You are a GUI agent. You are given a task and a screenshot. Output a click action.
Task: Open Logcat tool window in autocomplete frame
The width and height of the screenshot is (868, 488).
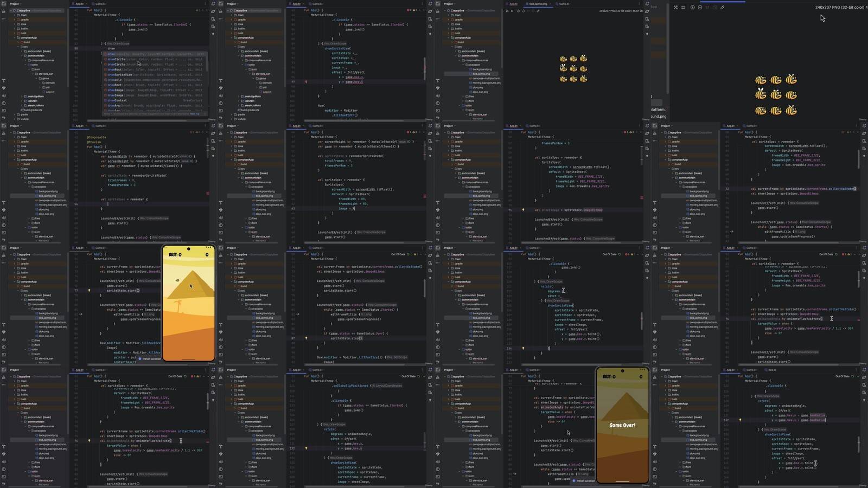(x=4, y=95)
